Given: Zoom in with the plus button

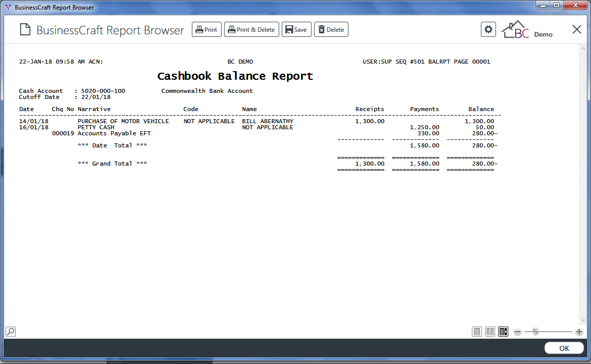Looking at the screenshot, I should pos(579,332).
